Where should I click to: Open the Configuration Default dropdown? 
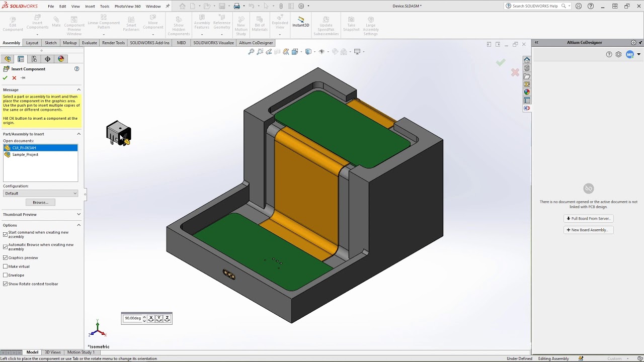click(40, 193)
